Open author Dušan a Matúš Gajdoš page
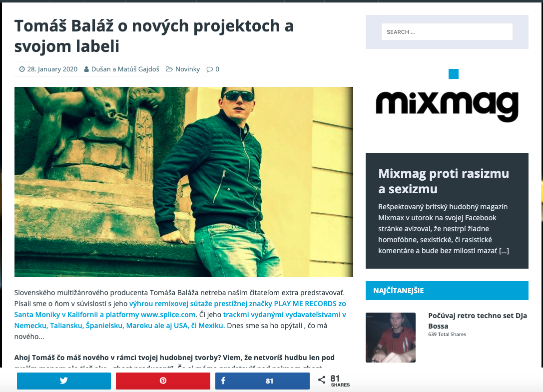This screenshot has width=543, height=392. [125, 69]
